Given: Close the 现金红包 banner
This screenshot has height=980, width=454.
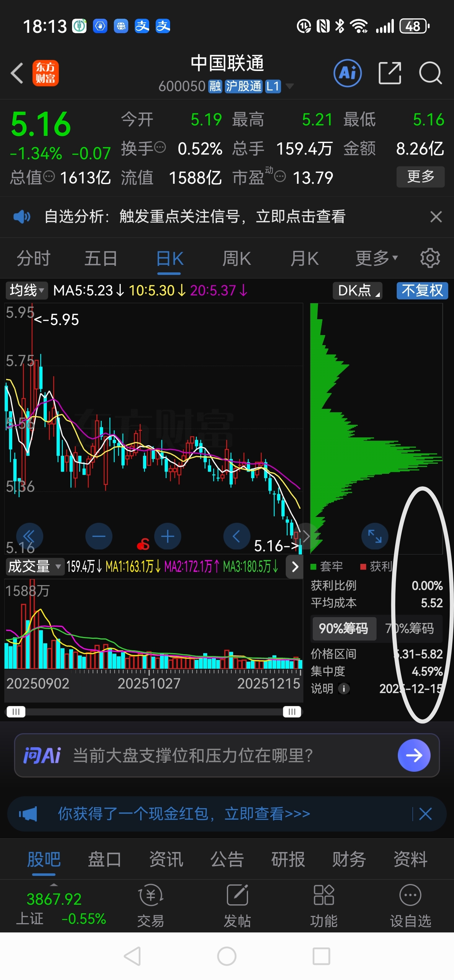Looking at the screenshot, I should pyautogui.click(x=425, y=814).
